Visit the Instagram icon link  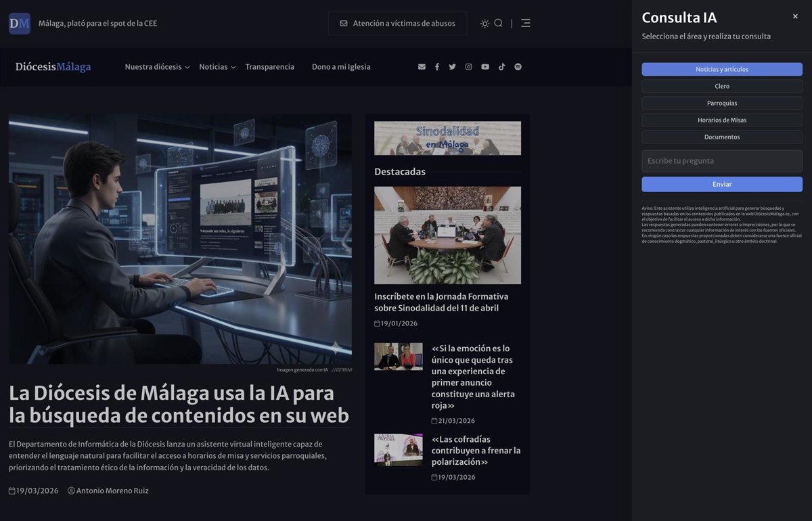coord(468,67)
